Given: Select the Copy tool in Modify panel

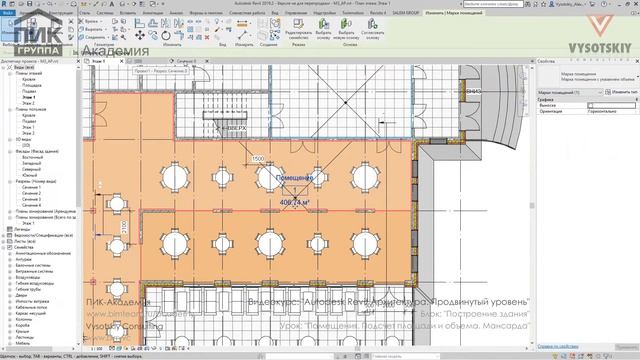Looking at the screenshot, I should [x=153, y=36].
